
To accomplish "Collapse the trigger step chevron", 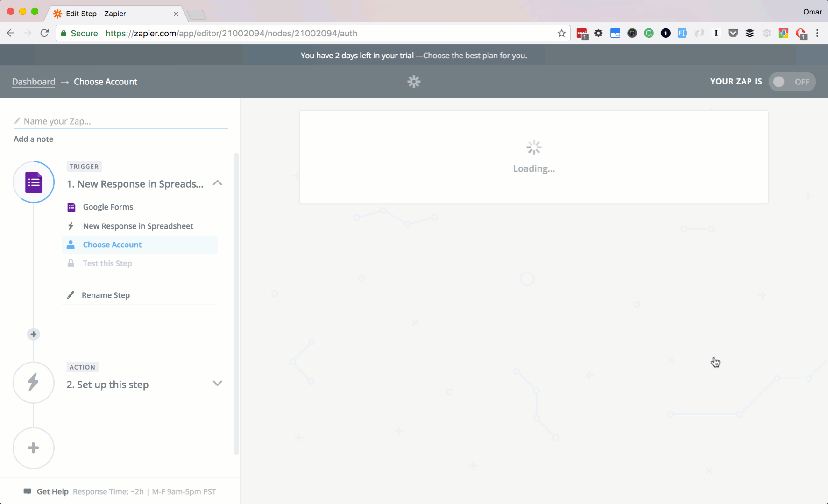I will tap(217, 183).
